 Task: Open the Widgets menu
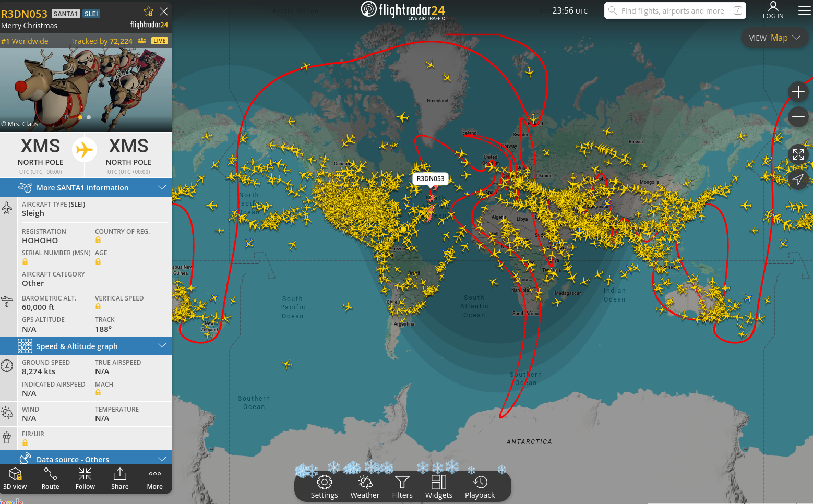(439, 487)
